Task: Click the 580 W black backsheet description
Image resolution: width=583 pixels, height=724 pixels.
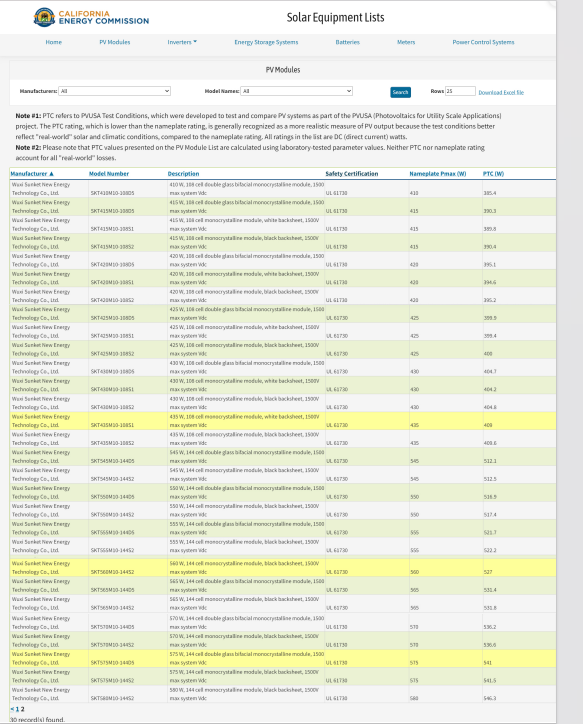Action: (244, 694)
